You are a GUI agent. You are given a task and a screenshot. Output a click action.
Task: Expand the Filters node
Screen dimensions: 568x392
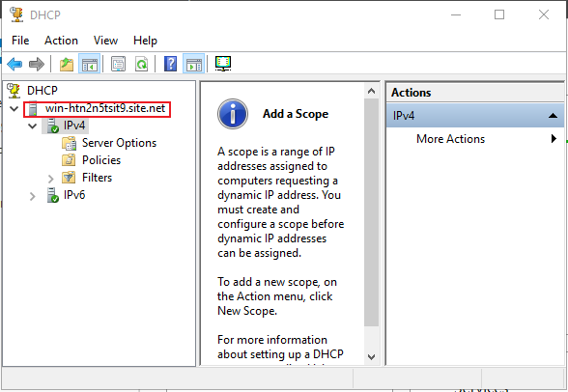click(x=50, y=179)
